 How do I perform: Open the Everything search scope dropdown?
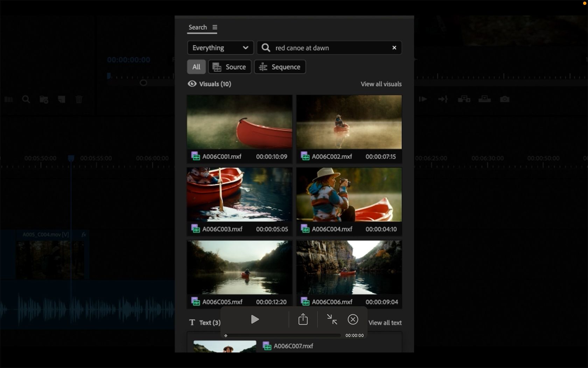click(x=220, y=48)
